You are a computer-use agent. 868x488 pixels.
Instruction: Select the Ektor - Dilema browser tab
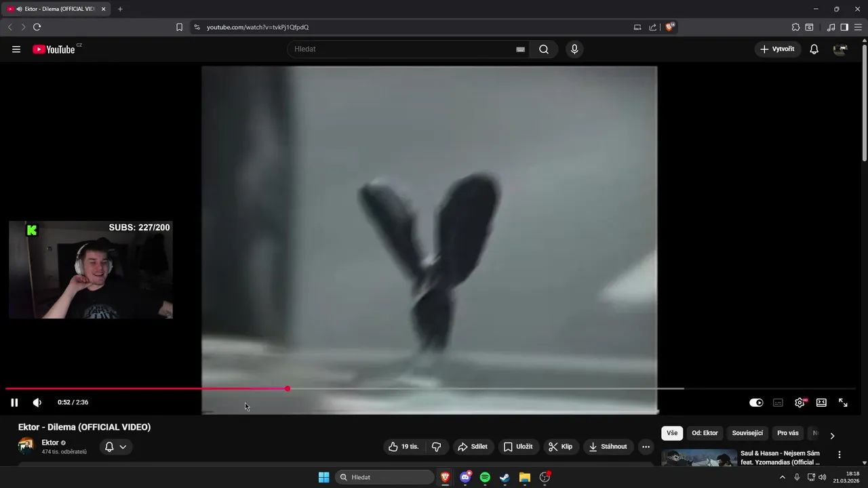(56, 9)
